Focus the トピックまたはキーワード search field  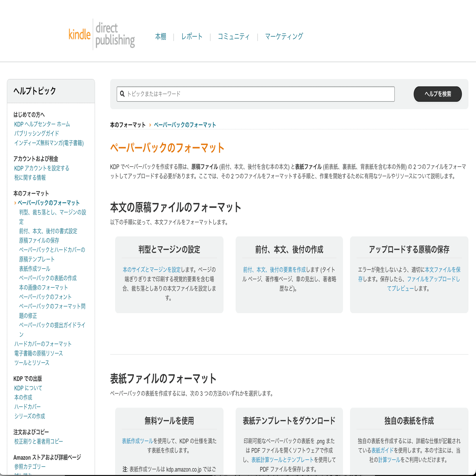click(257, 94)
